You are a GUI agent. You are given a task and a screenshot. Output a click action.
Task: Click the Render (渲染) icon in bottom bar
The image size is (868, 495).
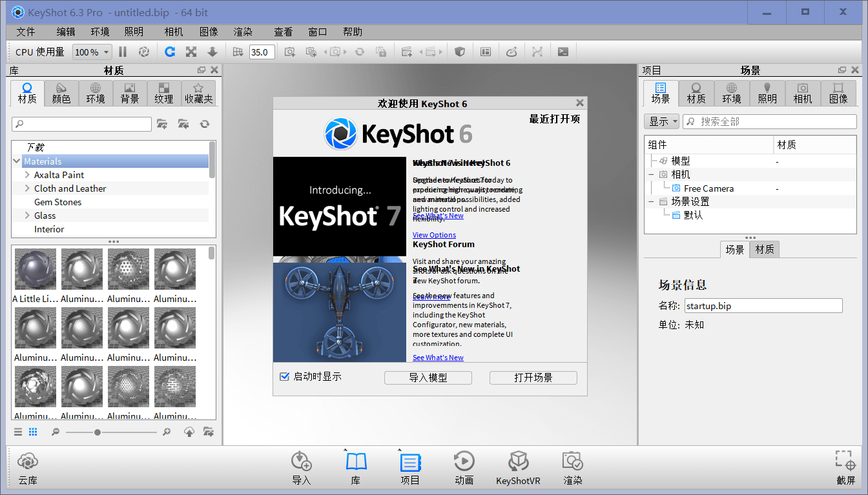click(x=573, y=469)
